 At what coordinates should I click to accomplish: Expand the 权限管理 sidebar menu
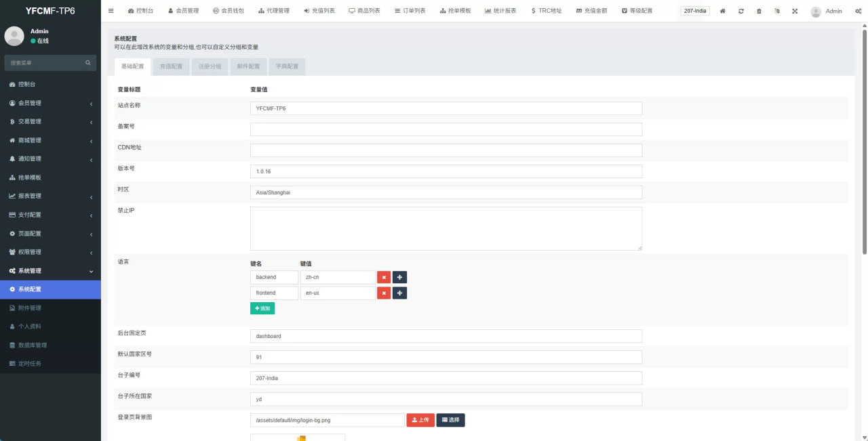pos(50,252)
